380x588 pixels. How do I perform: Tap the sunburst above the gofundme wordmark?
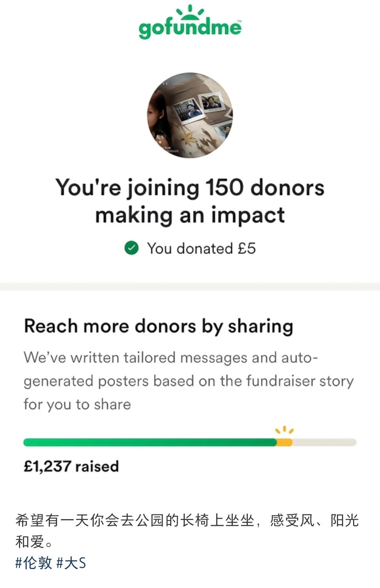click(190, 12)
